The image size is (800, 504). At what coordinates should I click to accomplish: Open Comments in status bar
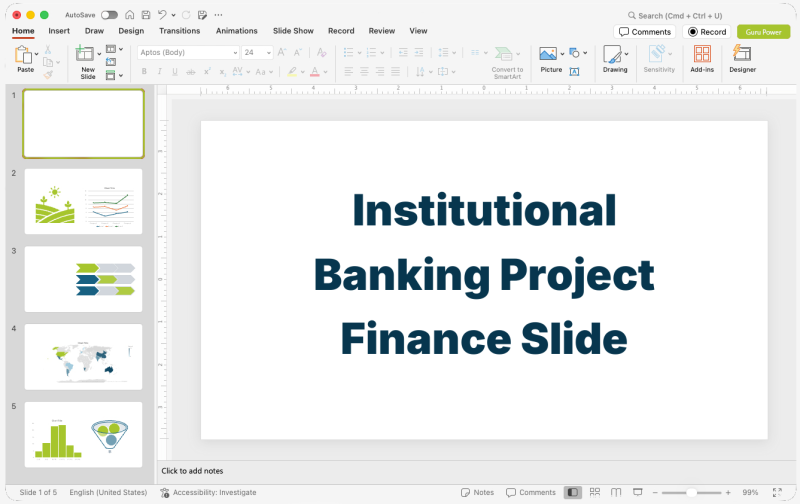tap(531, 492)
